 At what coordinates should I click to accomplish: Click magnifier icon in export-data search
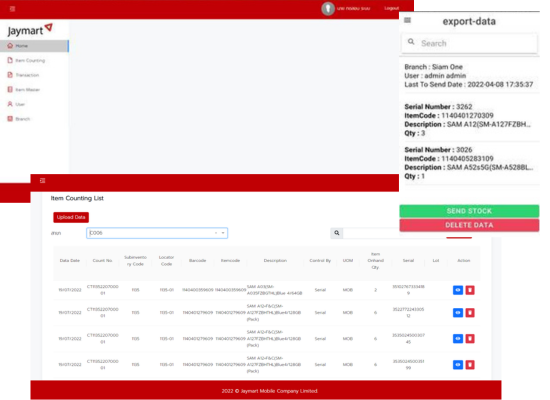click(411, 42)
